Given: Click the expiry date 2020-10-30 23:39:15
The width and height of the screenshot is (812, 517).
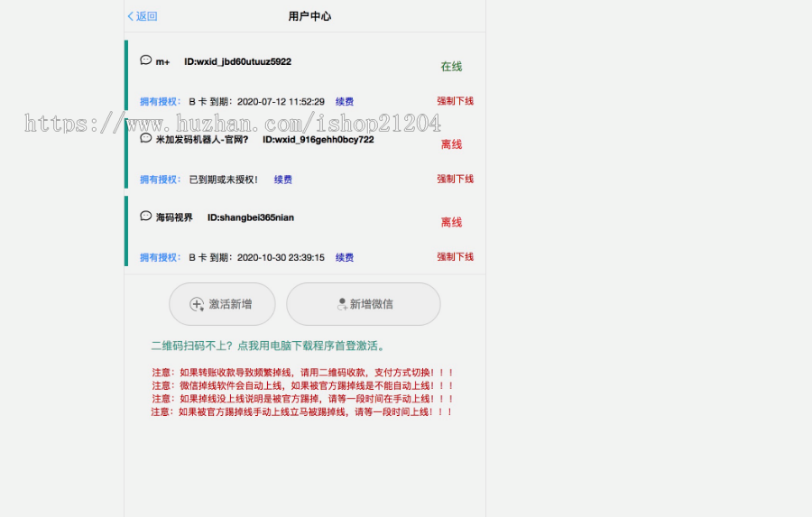Looking at the screenshot, I should click(281, 257).
